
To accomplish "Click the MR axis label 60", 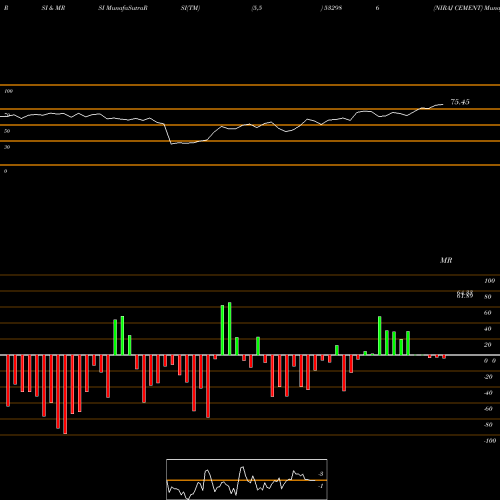I will (488, 313).
